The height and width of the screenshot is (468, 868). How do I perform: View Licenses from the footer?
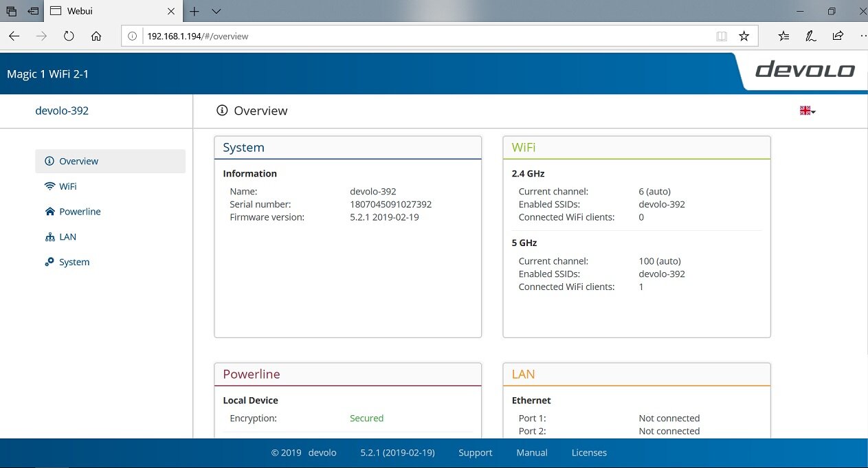(589, 453)
